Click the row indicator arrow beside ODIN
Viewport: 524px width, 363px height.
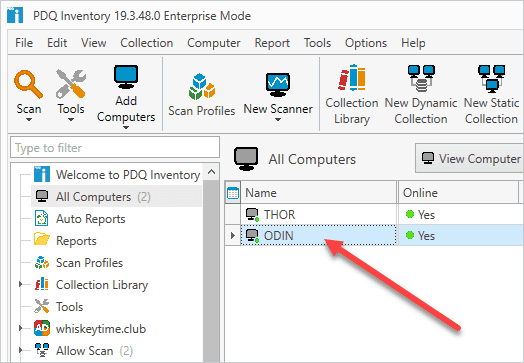[233, 236]
